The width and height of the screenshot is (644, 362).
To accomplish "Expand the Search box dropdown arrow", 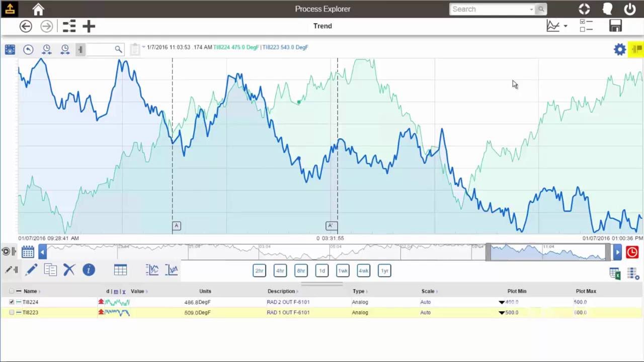I will click(531, 9).
